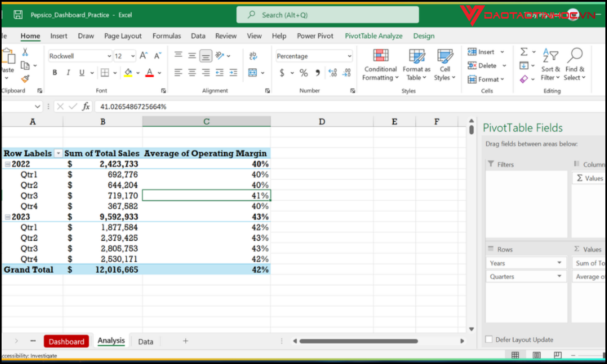Open the Percentage number format dropdown
Screen dimensions: 607x364
(x=350, y=56)
